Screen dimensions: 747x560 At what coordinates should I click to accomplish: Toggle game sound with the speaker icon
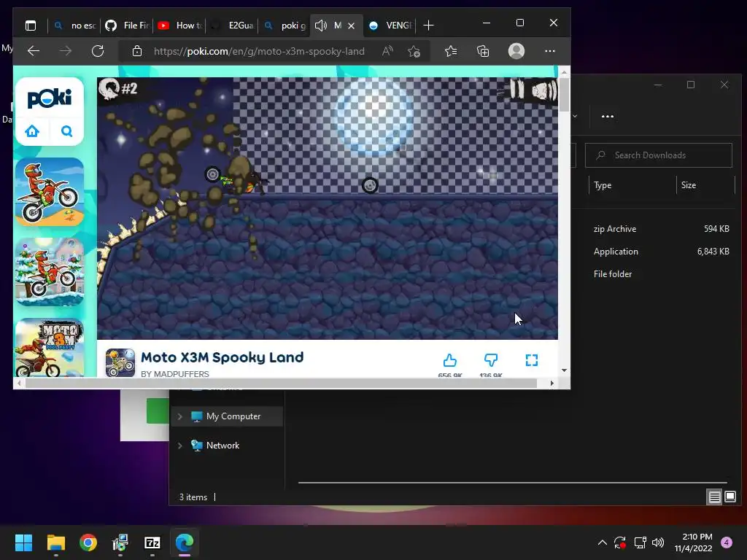544,90
